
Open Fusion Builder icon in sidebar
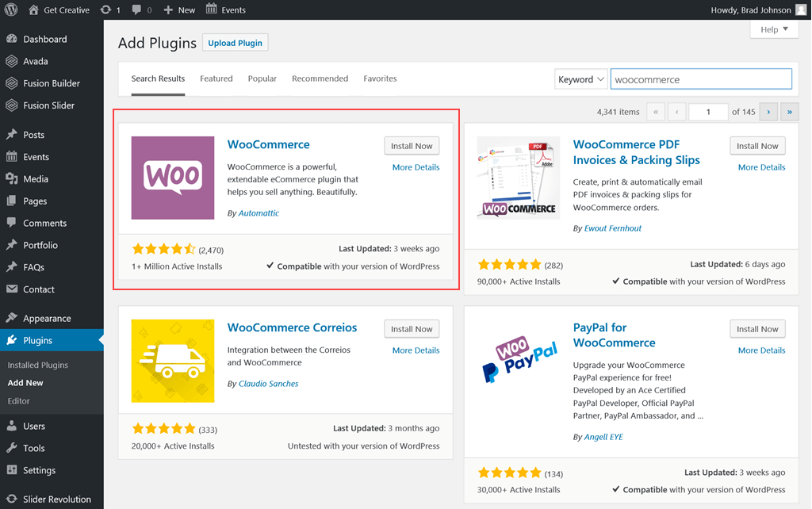tap(12, 82)
